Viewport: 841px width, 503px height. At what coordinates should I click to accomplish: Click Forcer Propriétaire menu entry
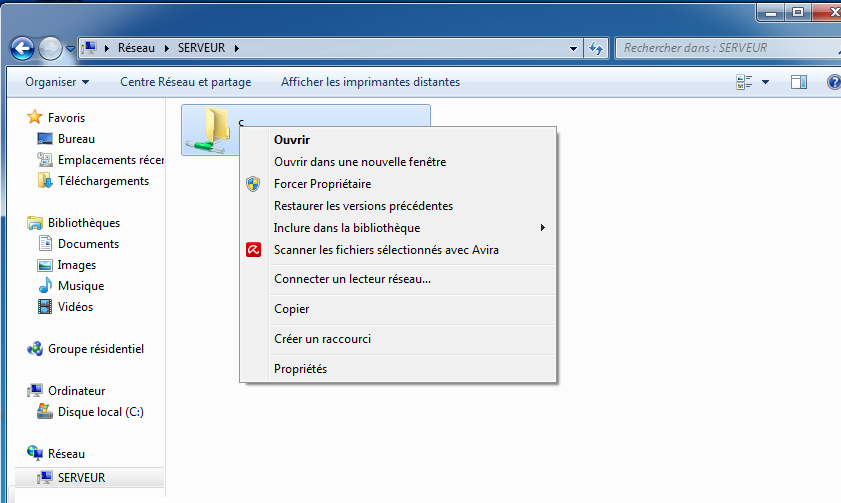click(322, 184)
